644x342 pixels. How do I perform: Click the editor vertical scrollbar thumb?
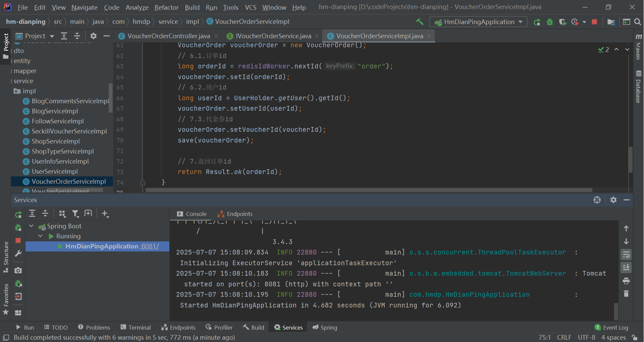coord(630,160)
